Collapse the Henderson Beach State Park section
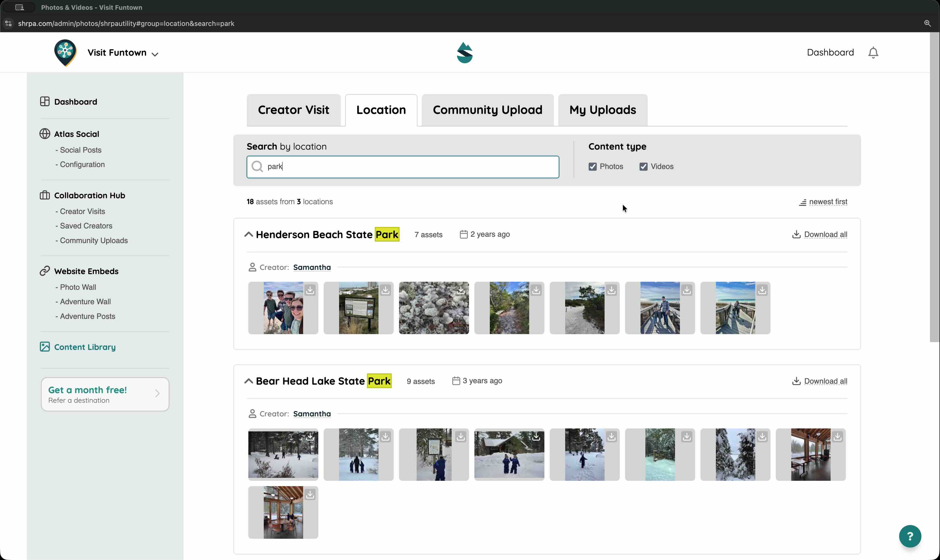Screen dimensions: 940x560 248,234
